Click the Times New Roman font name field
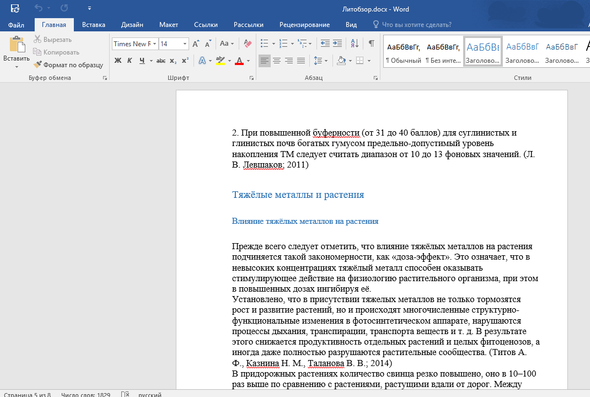 click(x=132, y=44)
